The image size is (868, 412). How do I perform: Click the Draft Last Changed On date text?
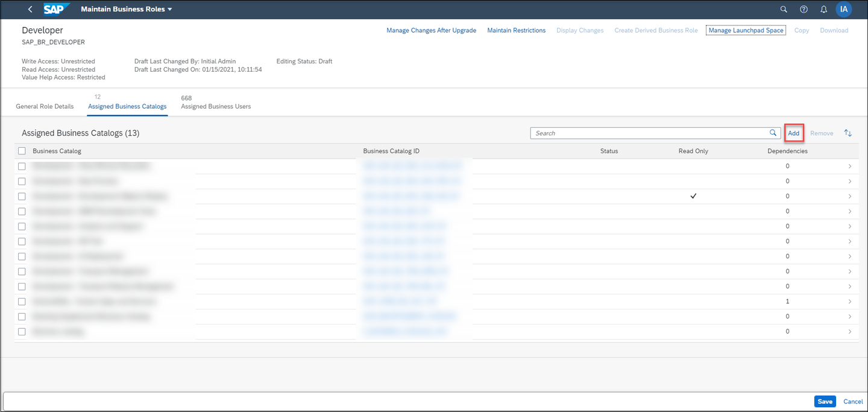[x=198, y=69]
